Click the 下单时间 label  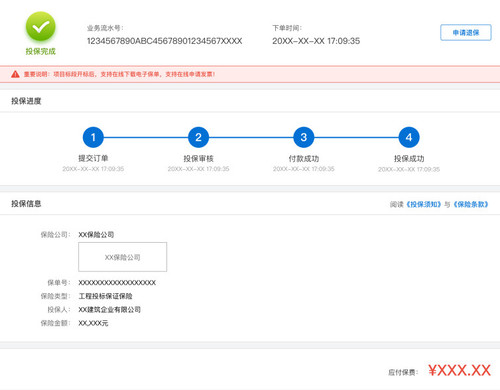[287, 28]
